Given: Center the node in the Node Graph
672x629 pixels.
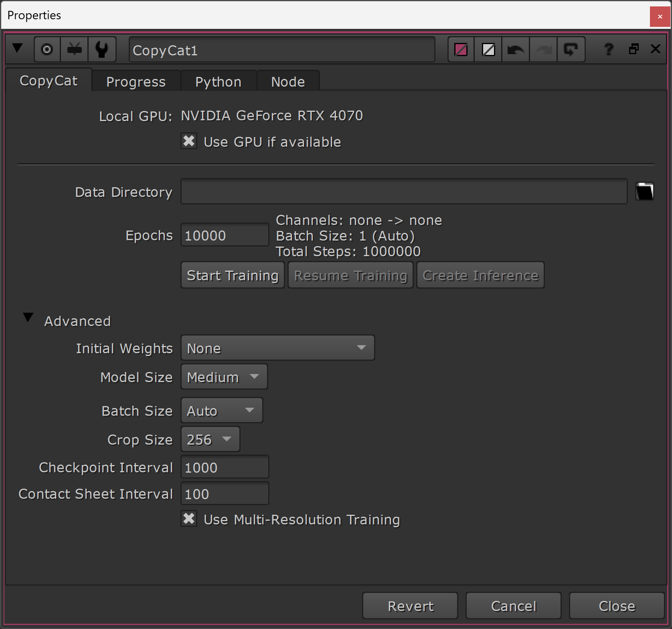Looking at the screenshot, I should (x=47, y=49).
